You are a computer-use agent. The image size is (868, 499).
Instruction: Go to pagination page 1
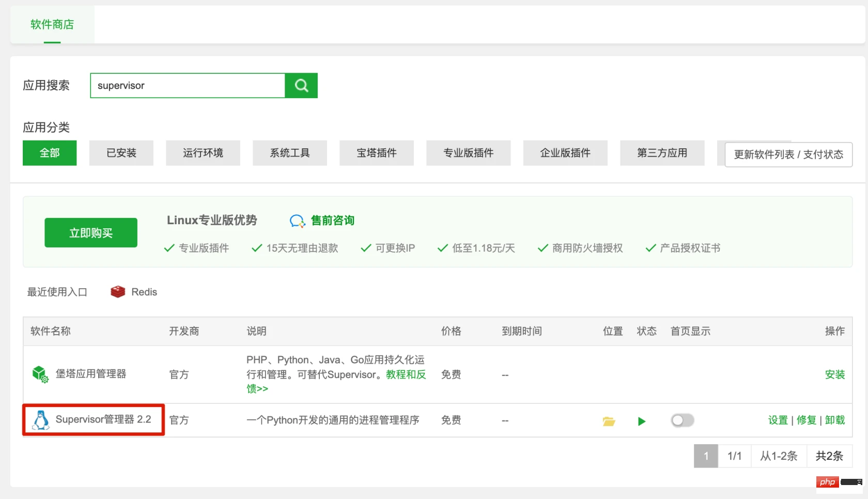[706, 456]
